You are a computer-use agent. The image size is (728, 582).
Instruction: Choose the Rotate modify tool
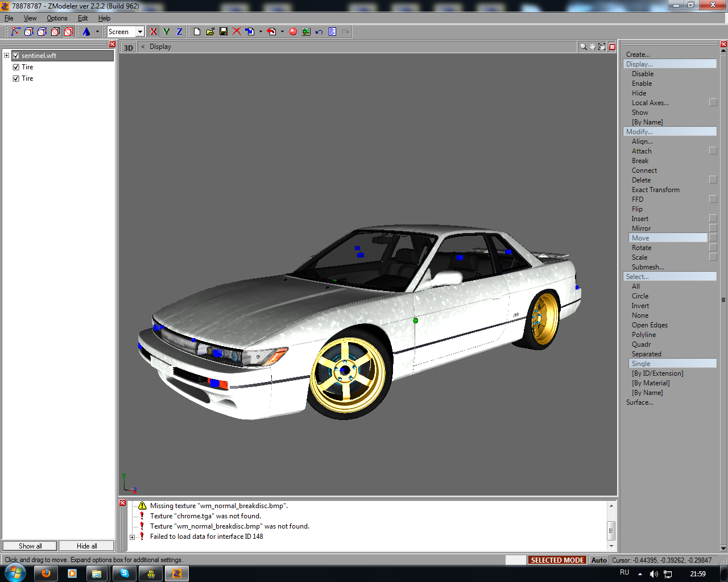642,248
